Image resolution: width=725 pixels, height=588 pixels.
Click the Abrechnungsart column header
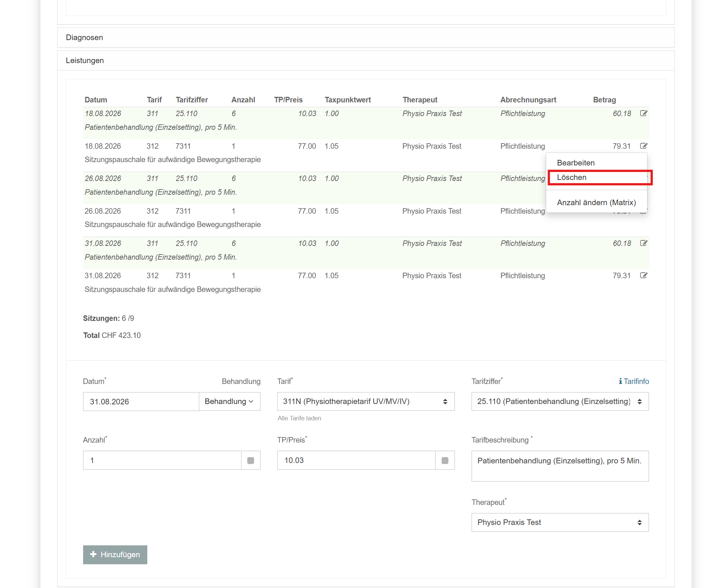tap(528, 100)
